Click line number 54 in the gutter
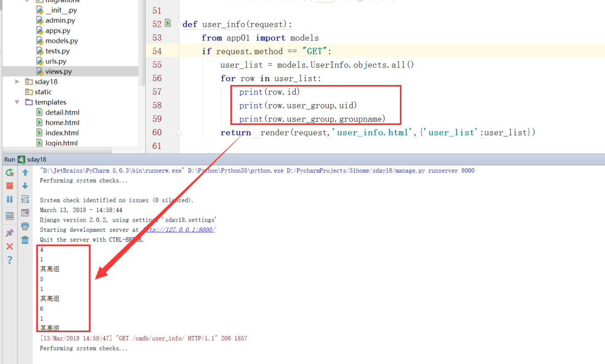Image resolution: width=605 pixels, height=364 pixels. (157, 52)
